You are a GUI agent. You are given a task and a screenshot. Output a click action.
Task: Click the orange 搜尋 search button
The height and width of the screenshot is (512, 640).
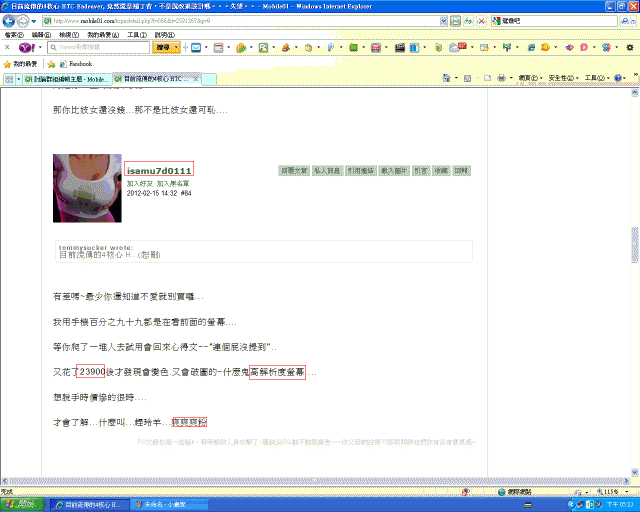point(163,47)
